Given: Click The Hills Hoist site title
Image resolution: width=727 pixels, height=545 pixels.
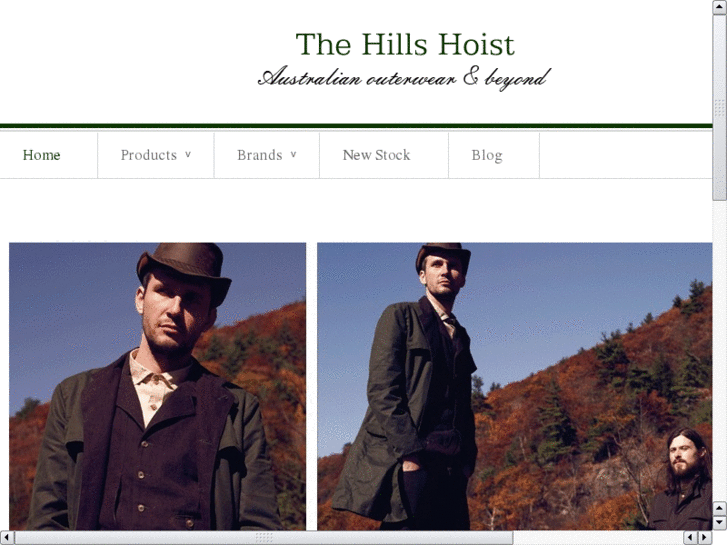Looking at the screenshot, I should click(x=405, y=45).
